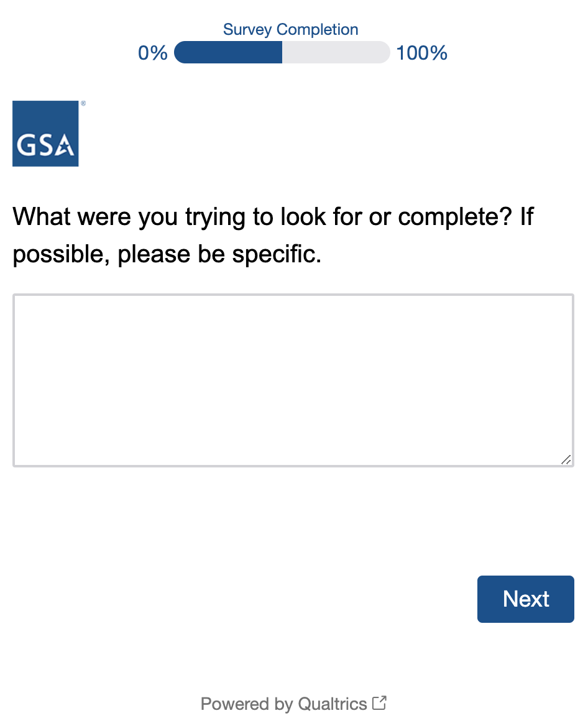Click the filled portion of progress bar

228,53
